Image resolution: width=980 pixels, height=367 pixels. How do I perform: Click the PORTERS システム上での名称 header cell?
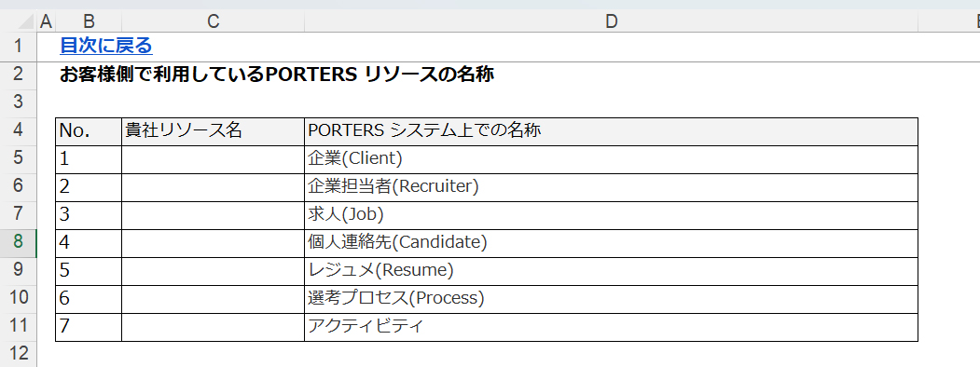click(x=612, y=131)
